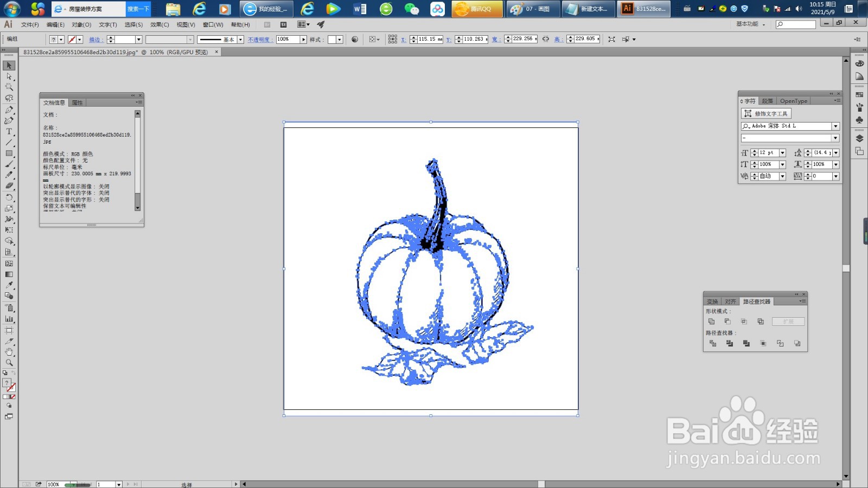Toggle constrain width and height proportions
Image resolution: width=868 pixels, height=488 pixels.
coord(545,39)
